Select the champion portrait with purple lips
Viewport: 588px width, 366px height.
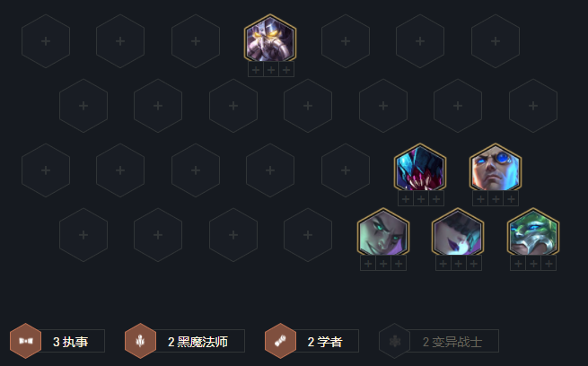[458, 232]
